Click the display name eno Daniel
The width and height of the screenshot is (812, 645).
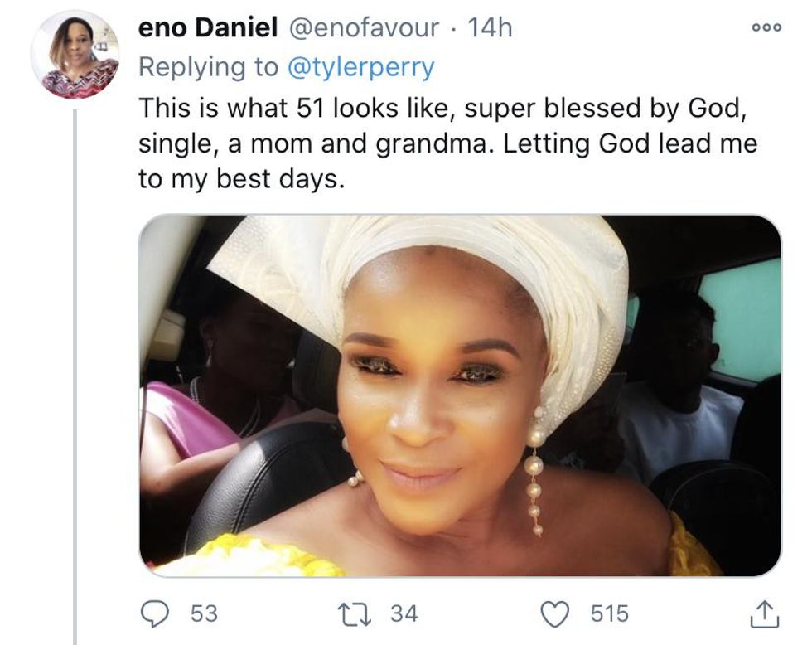(x=207, y=28)
